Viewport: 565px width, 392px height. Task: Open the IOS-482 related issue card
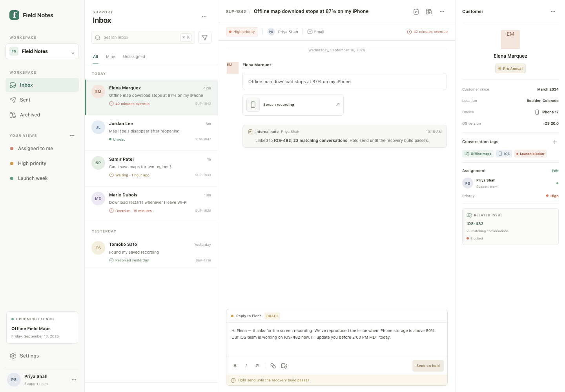tap(510, 227)
